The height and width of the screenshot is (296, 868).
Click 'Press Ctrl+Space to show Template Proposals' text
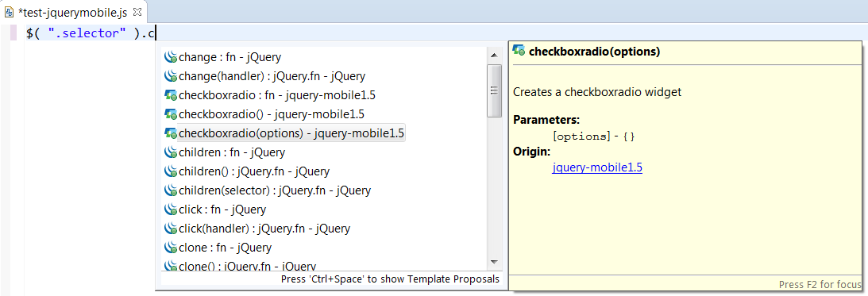[390, 279]
